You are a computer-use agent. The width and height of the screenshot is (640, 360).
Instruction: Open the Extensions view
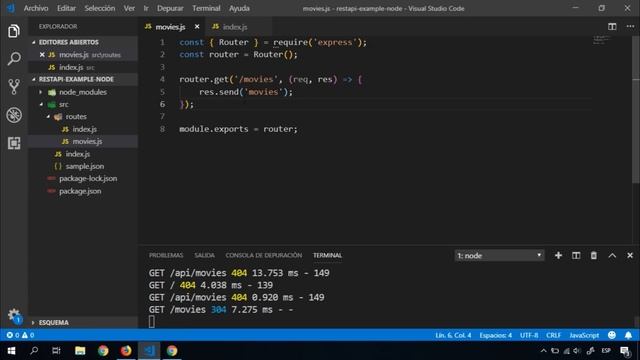(x=14, y=143)
